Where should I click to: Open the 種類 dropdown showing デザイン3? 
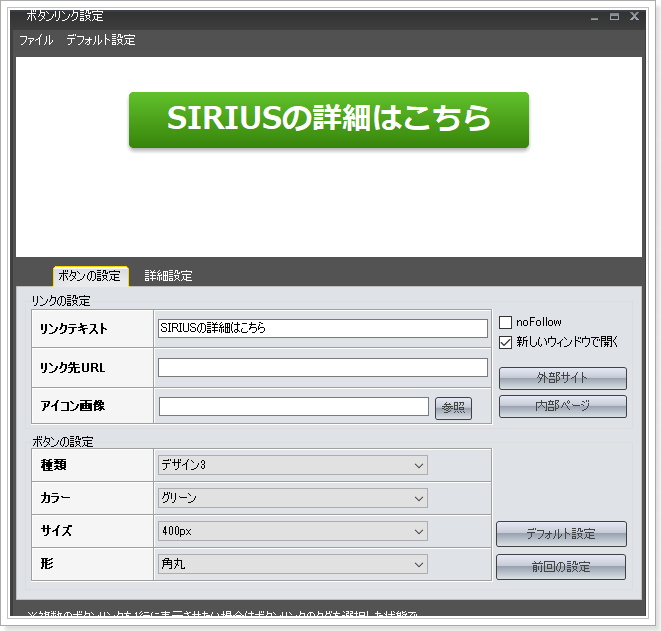[293, 465]
